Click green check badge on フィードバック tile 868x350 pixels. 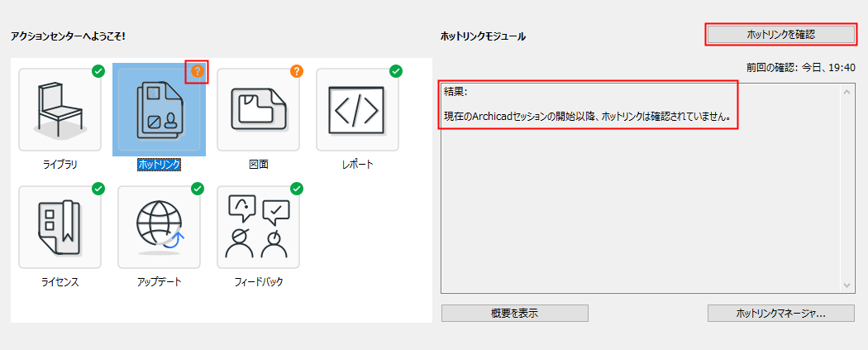[x=297, y=189]
